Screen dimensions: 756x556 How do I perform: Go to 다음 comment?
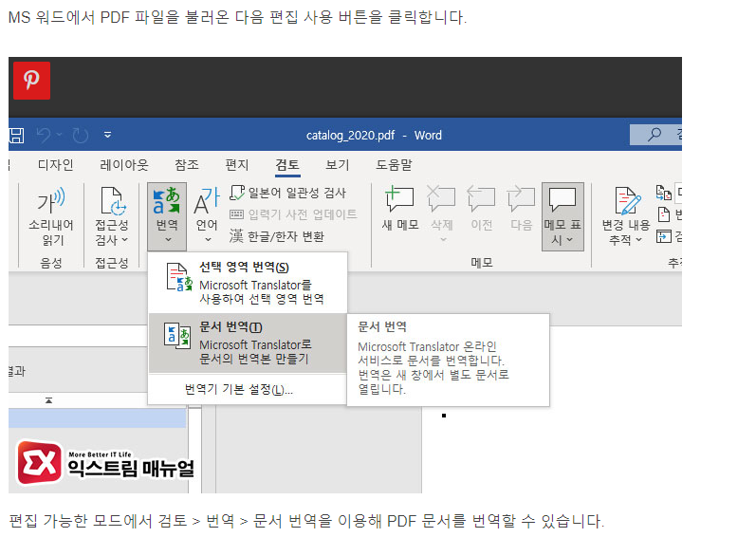click(521, 209)
